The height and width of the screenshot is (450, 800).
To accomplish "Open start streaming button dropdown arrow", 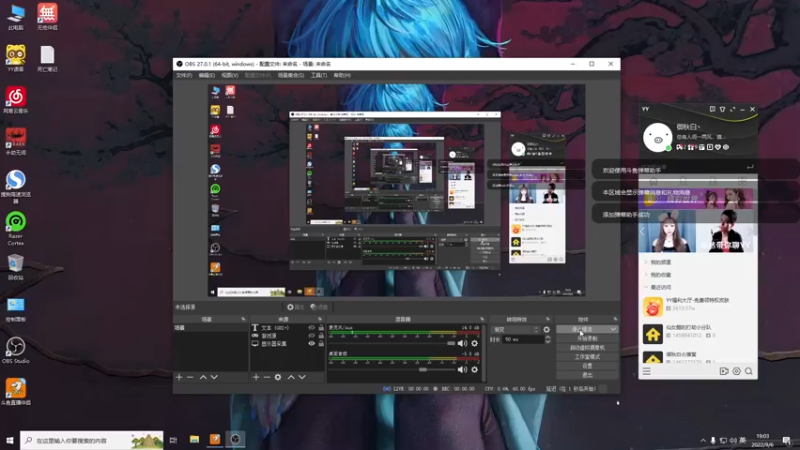I will [x=613, y=330].
